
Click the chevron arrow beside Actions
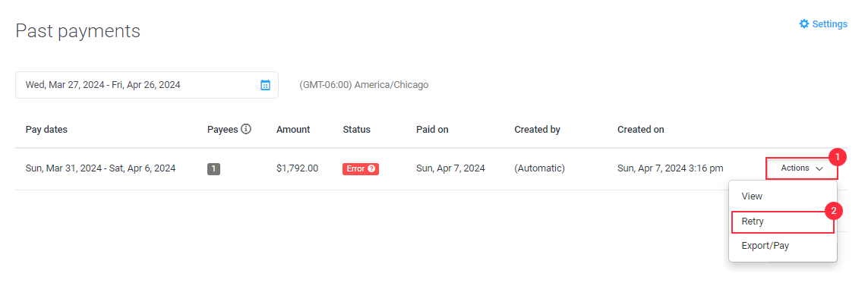point(819,168)
